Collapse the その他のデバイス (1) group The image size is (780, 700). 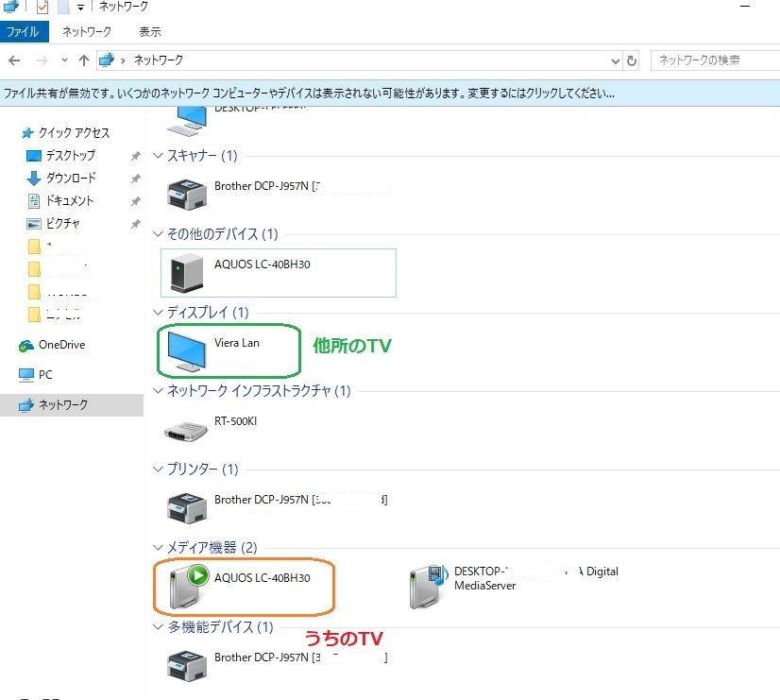point(158,233)
